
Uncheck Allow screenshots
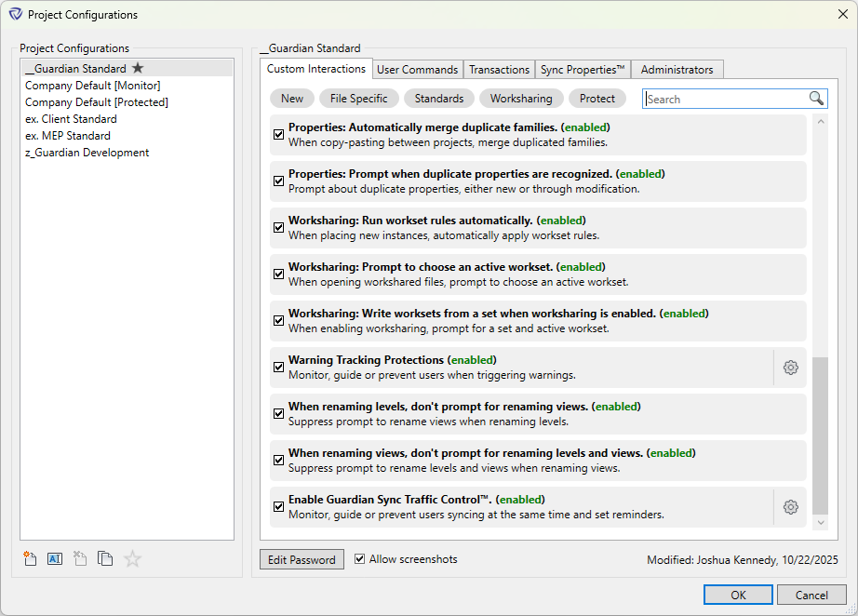[359, 558]
